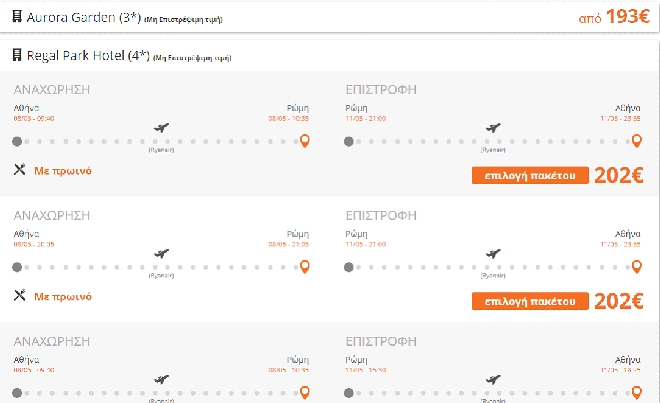Screen dimensions: 660x403
Task: Click the orange destination pin in first ΑΝΑΧΩΡΗΣΗ route
Action: click(305, 141)
